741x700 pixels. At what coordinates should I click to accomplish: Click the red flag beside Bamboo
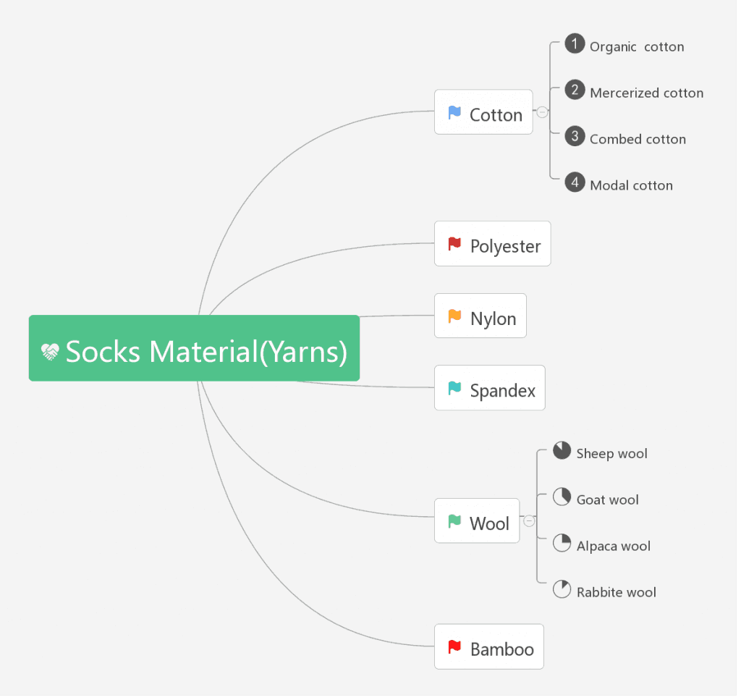[x=454, y=646]
